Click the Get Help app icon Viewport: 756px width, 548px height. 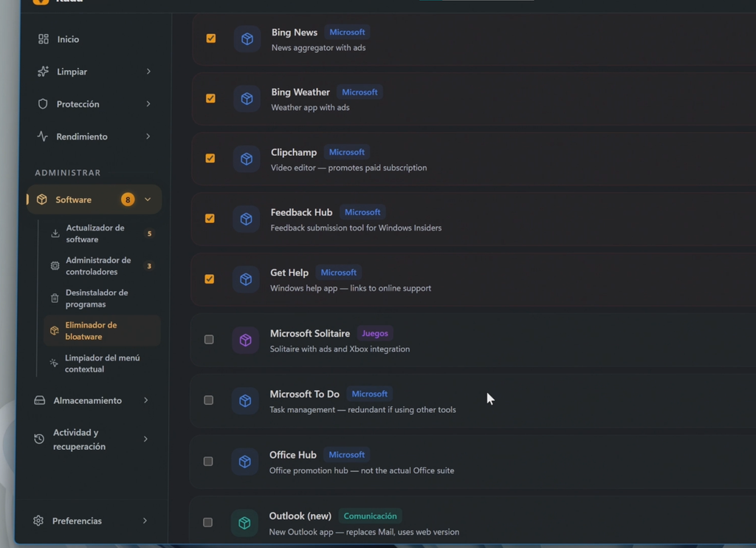(x=246, y=279)
